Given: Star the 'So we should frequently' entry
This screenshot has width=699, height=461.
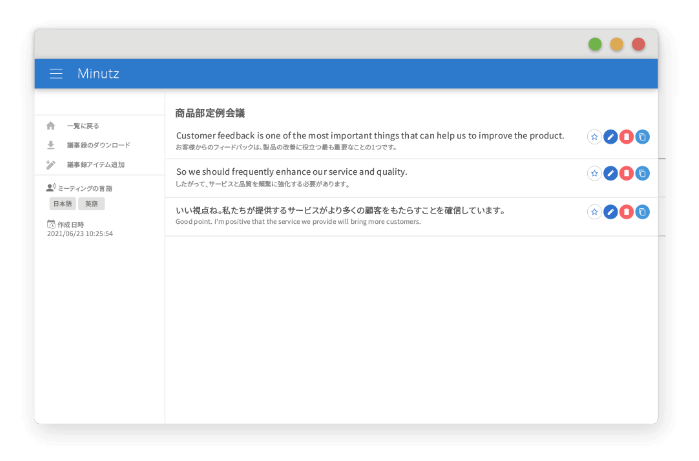Looking at the screenshot, I should point(594,173).
